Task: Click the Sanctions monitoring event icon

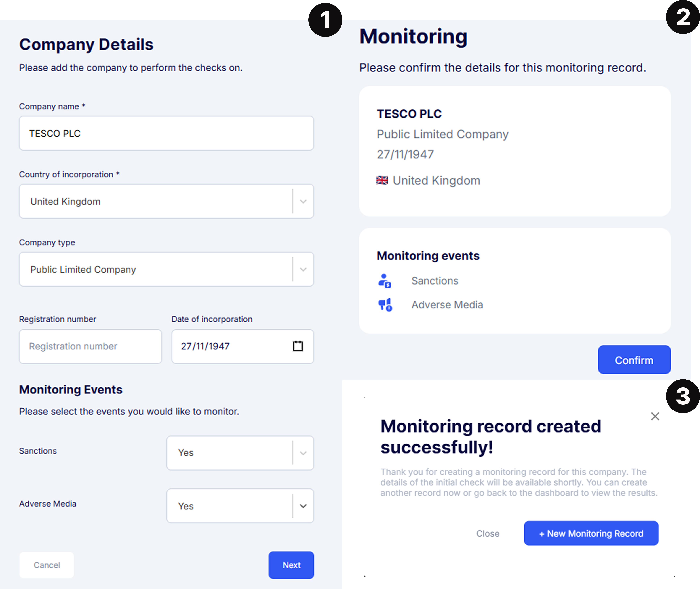Action: 385,281
